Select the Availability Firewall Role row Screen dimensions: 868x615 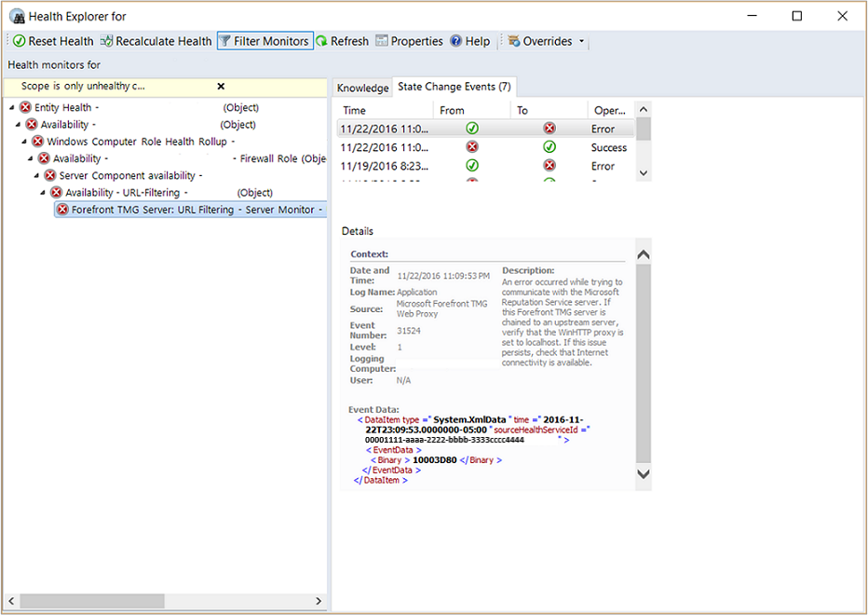click(182, 158)
